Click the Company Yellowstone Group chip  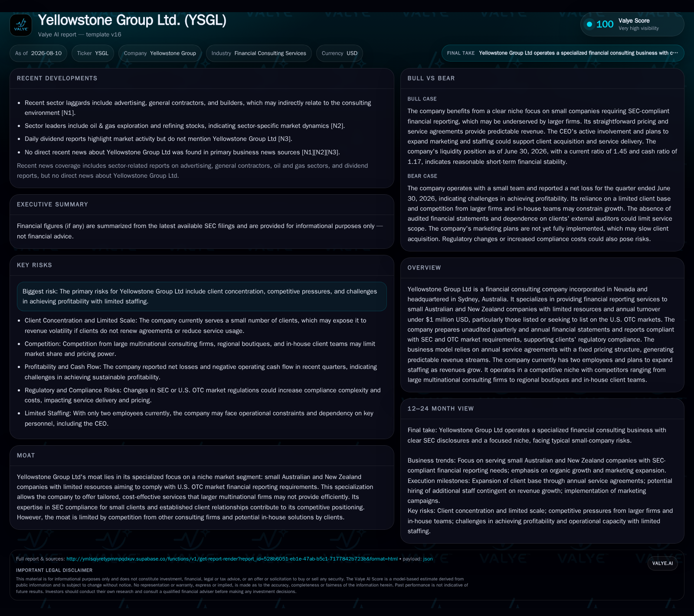(x=160, y=53)
